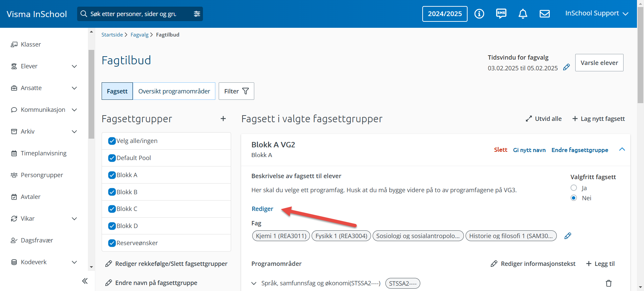Image resolution: width=644 pixels, height=291 pixels.
Task: Click Varsle elever button
Action: (x=599, y=63)
